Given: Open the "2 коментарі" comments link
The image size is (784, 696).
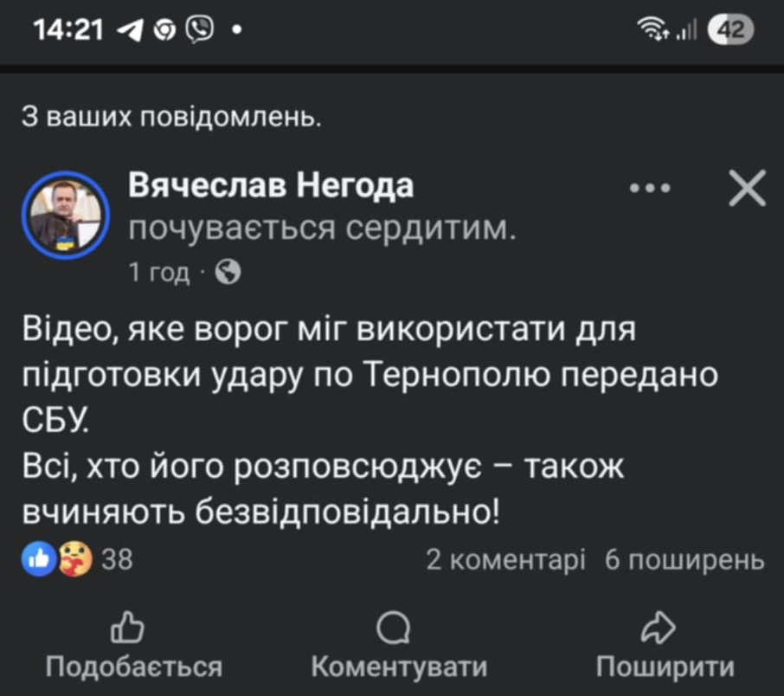Looking at the screenshot, I should [x=505, y=560].
